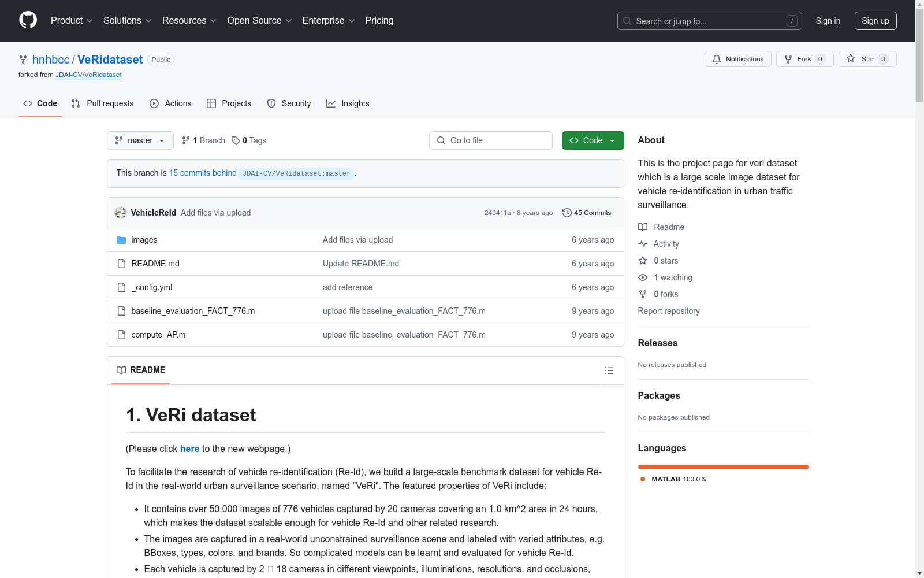
Task: Click the book icon on README tab
Action: [x=121, y=370]
